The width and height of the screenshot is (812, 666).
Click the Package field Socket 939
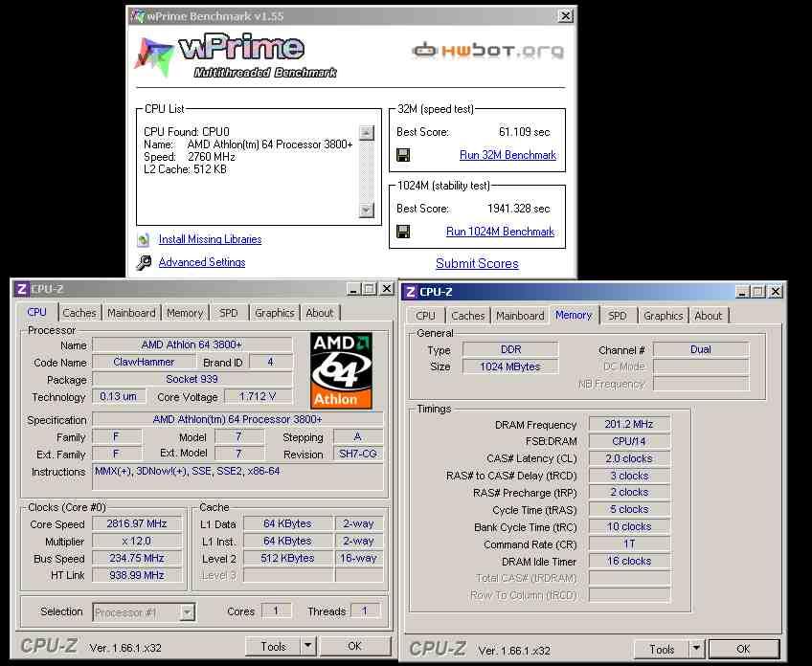coord(192,379)
